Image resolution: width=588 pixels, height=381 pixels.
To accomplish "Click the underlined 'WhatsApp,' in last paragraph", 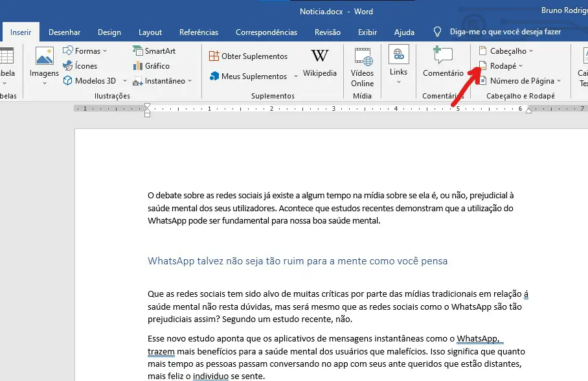I will tap(479, 339).
